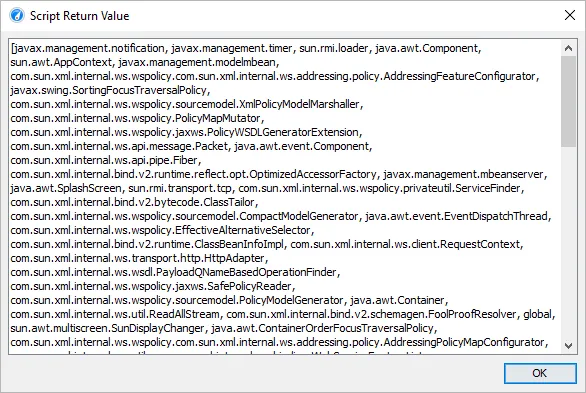Click text CompactModelGenerator entry
This screenshot has width=586, height=393.
click(x=184, y=216)
